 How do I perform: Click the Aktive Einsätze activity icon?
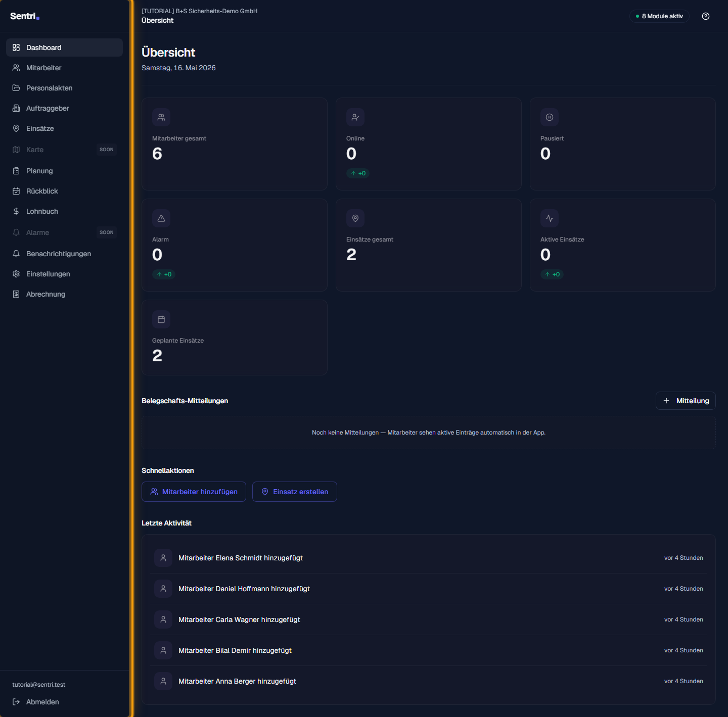[550, 218]
